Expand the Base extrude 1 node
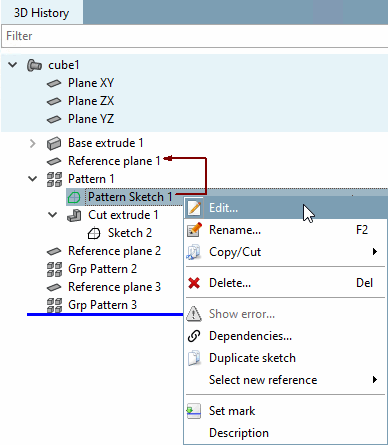Viewport: 388px width, 445px height. [33, 143]
